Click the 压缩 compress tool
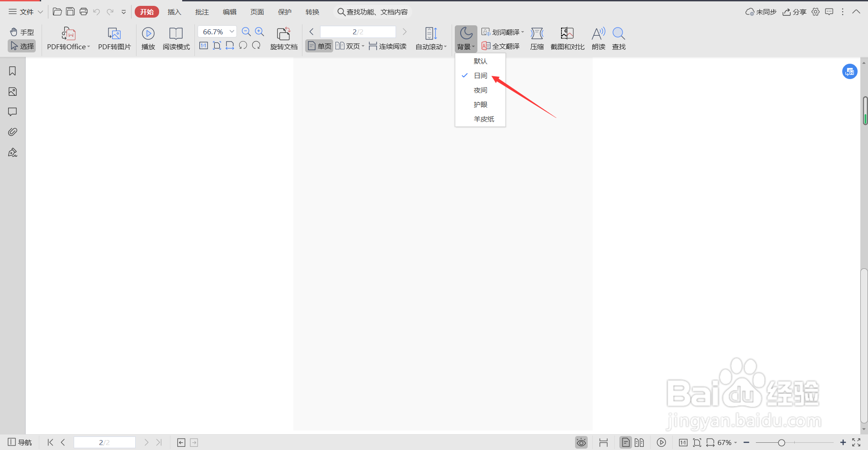 pos(537,38)
